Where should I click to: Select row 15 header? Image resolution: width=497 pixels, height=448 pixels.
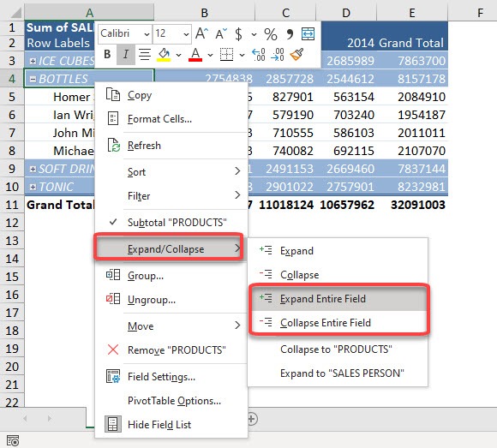point(12,277)
